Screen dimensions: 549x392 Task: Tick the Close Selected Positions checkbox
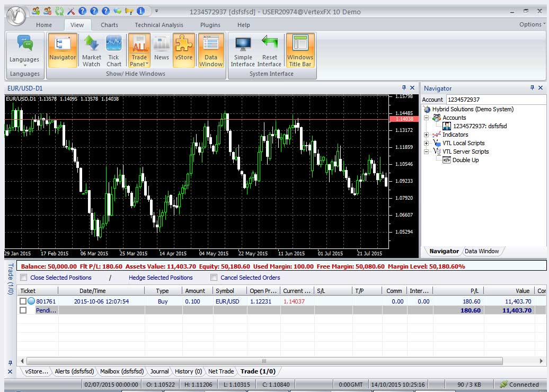coord(24,278)
